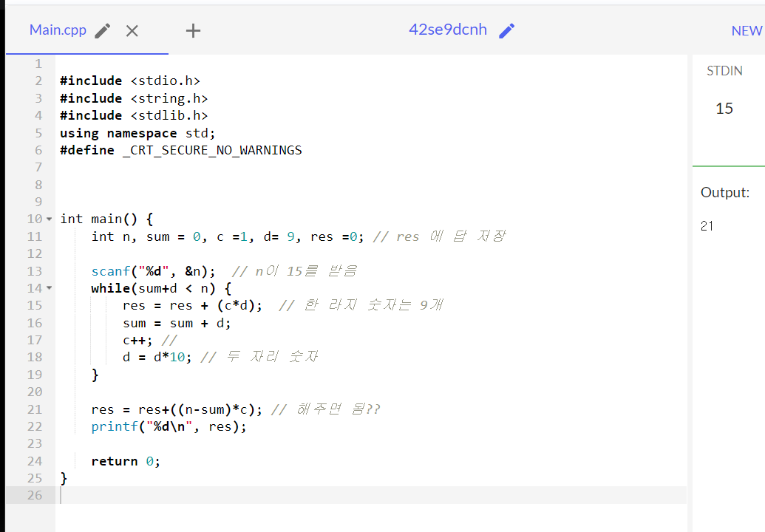Open the 42se9dcnh project title

(x=448, y=30)
